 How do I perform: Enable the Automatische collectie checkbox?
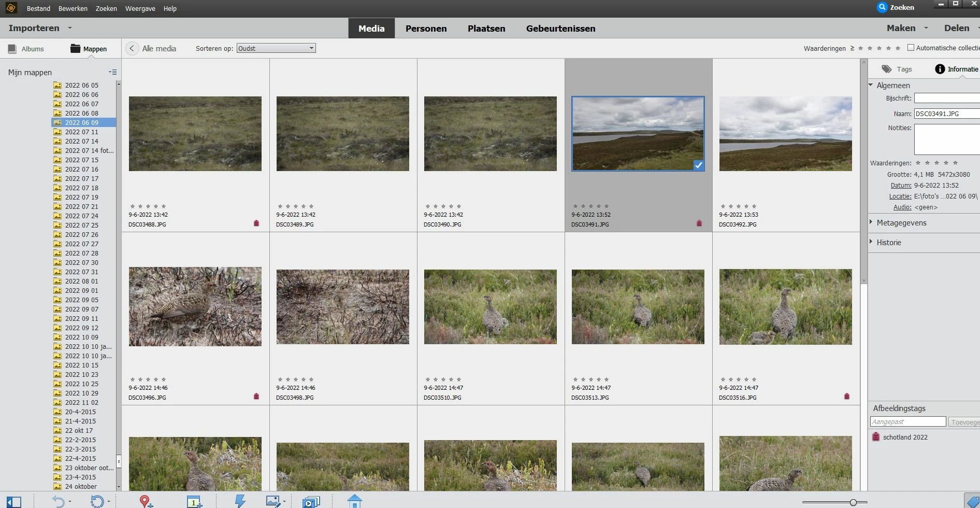pyautogui.click(x=911, y=48)
